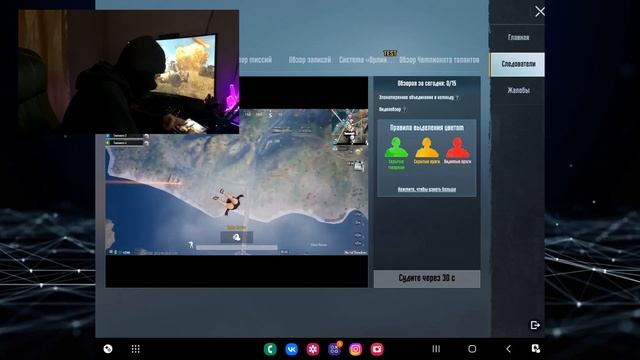This screenshot has height=360, width=640.
Task: Click the Правила выделения цветом heading
Action: (427, 128)
